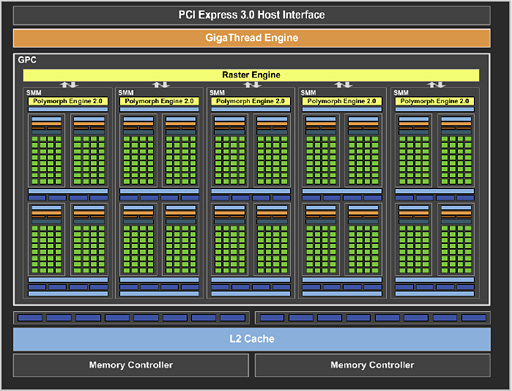Click the PCI Express 3.0 Host Interface block
512x391 pixels.
click(x=252, y=15)
